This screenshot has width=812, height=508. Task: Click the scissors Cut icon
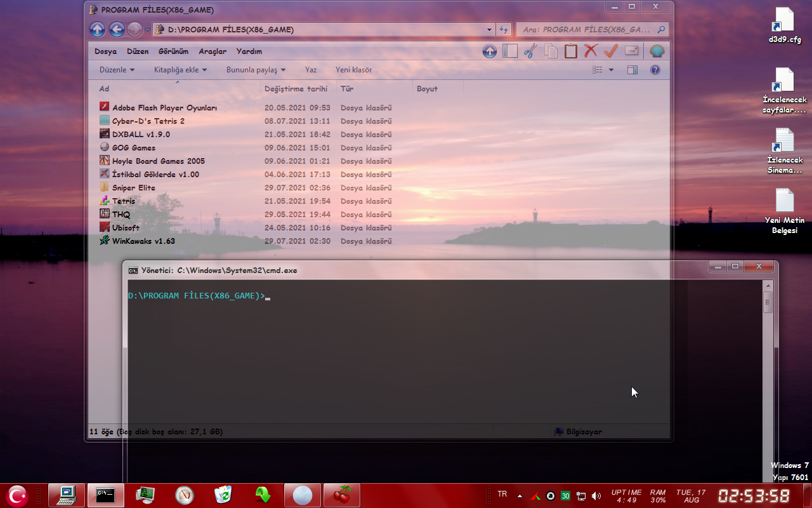pos(531,51)
